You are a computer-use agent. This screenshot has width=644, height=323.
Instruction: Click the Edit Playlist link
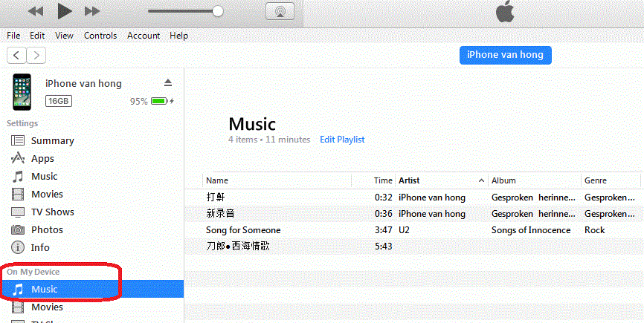tap(342, 140)
